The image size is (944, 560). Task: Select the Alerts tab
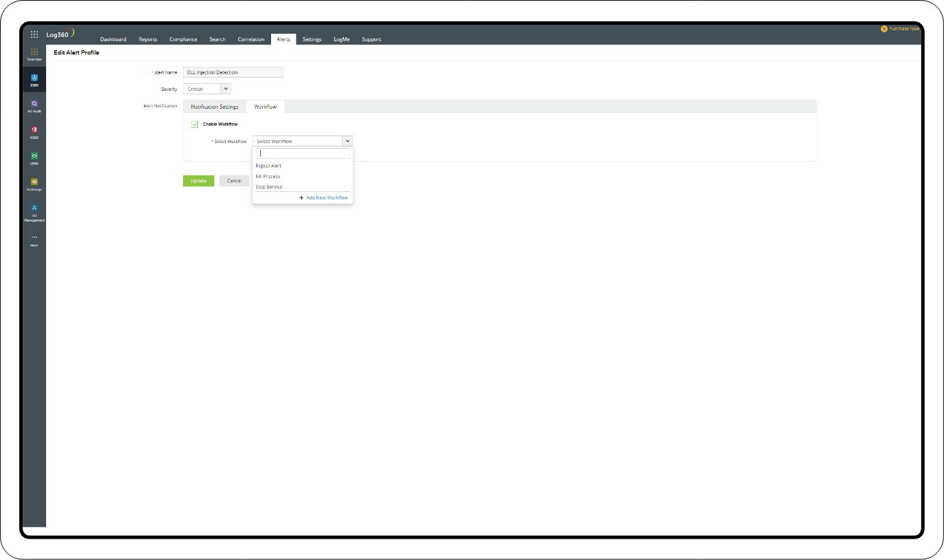point(283,39)
